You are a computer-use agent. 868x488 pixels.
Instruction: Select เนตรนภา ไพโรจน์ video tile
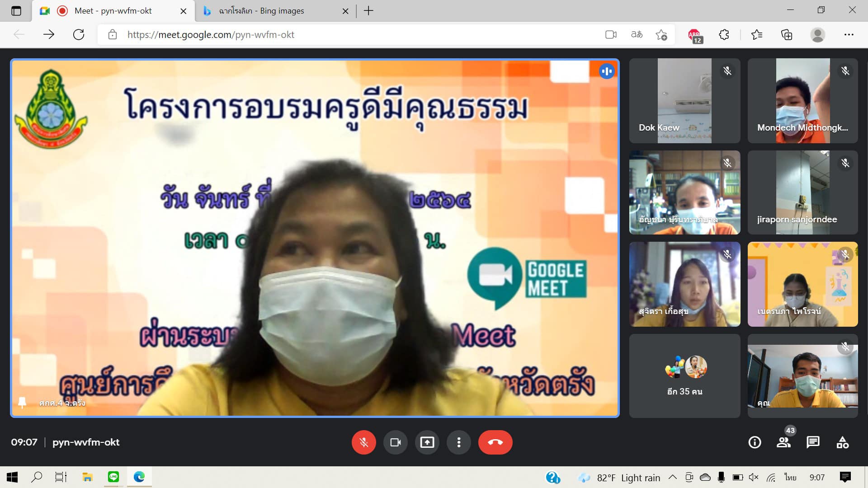tap(802, 284)
